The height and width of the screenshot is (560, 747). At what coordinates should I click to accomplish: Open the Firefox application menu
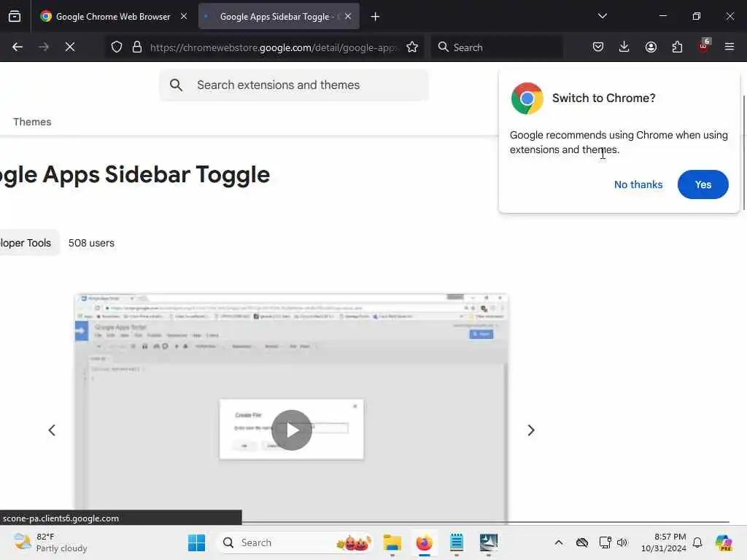coord(729,47)
